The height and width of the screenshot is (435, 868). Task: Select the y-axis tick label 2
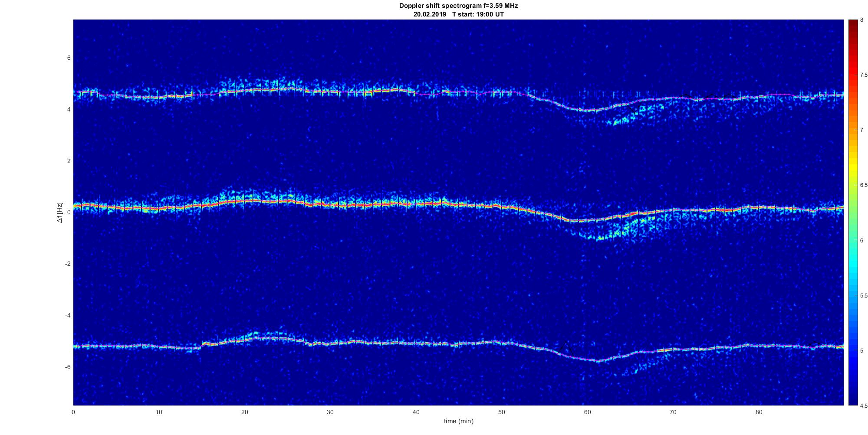pyautogui.click(x=69, y=161)
